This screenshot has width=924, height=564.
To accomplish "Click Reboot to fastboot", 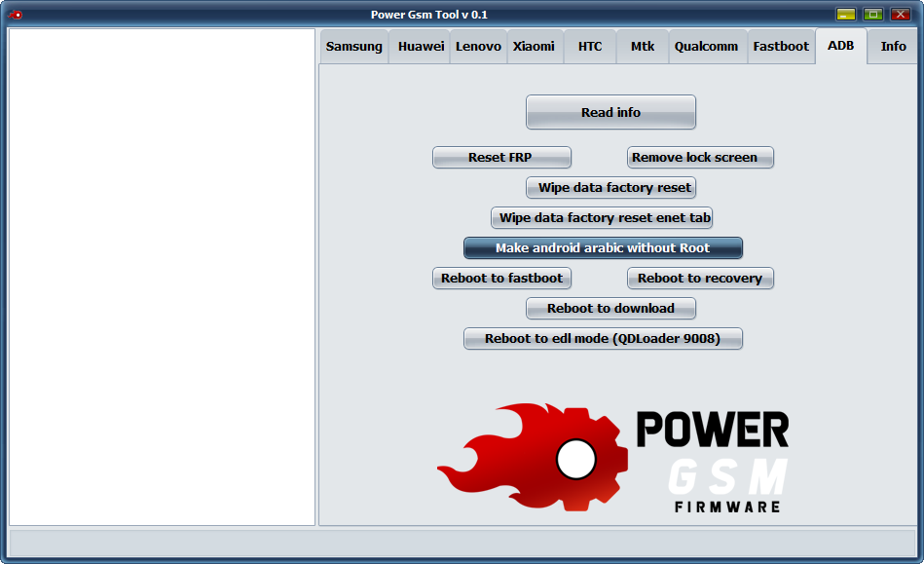I will tap(501, 278).
